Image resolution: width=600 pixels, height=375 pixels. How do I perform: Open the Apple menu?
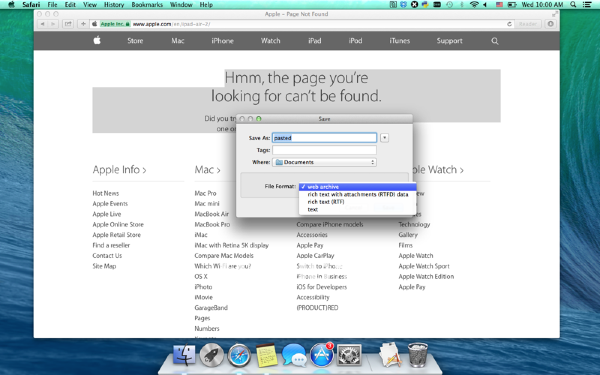point(11,5)
